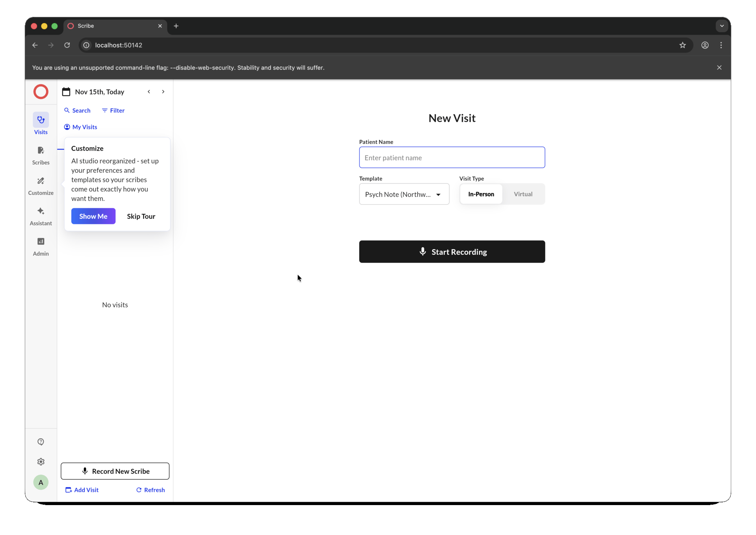
Task: Click the help question mark icon
Action: click(x=41, y=442)
